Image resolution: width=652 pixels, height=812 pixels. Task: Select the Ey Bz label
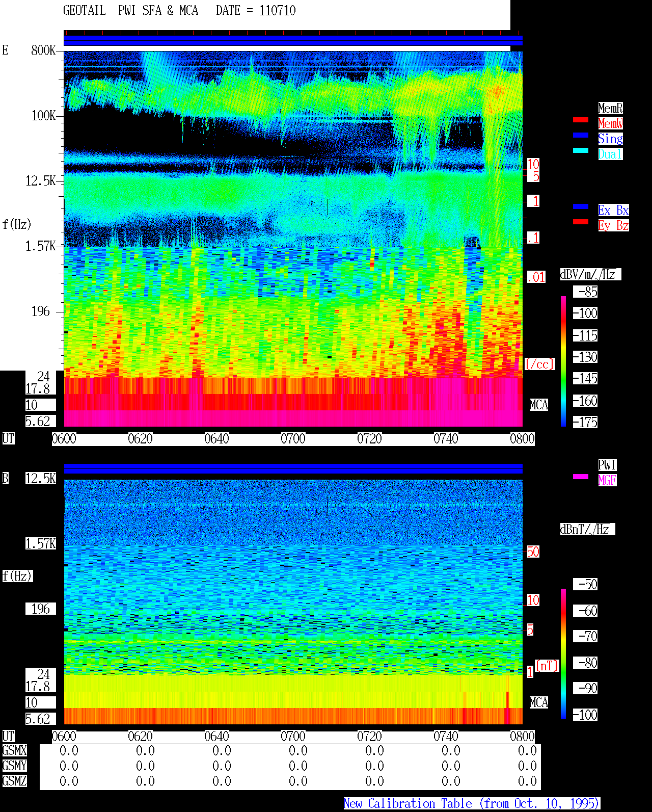pyautogui.click(x=613, y=225)
